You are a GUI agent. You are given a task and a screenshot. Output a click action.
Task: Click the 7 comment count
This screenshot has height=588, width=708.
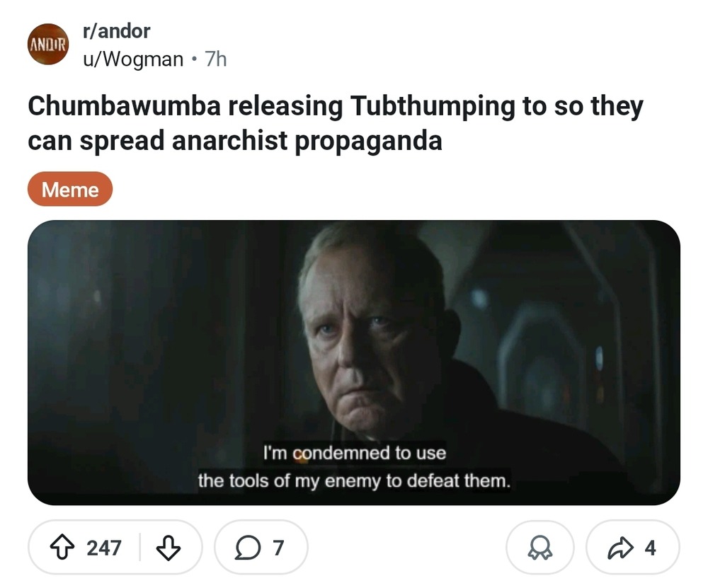pos(278,548)
